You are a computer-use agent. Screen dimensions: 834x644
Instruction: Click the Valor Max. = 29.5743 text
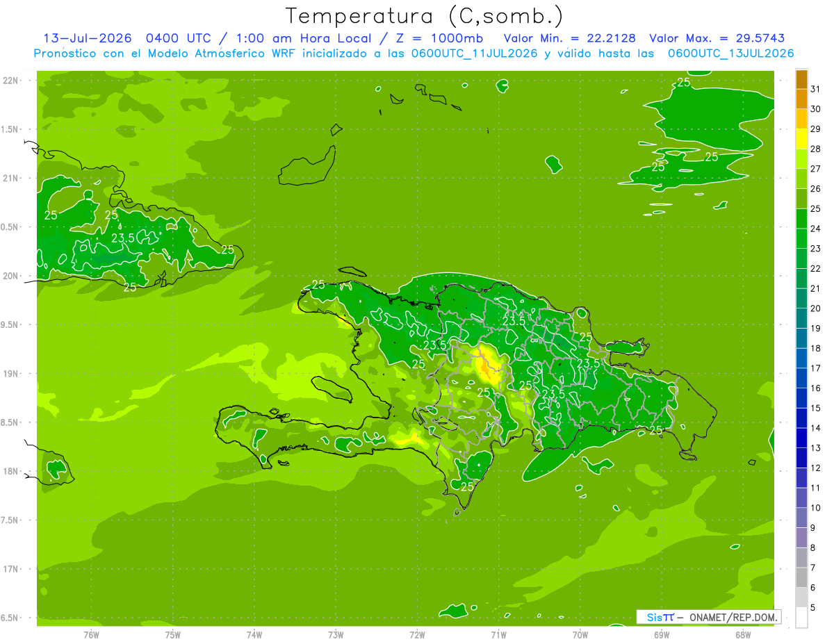point(717,38)
